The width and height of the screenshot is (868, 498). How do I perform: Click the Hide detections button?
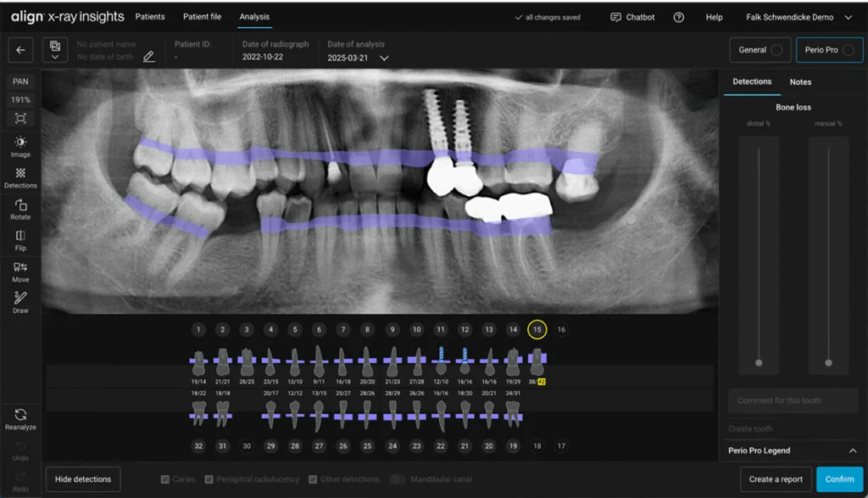tap(82, 478)
